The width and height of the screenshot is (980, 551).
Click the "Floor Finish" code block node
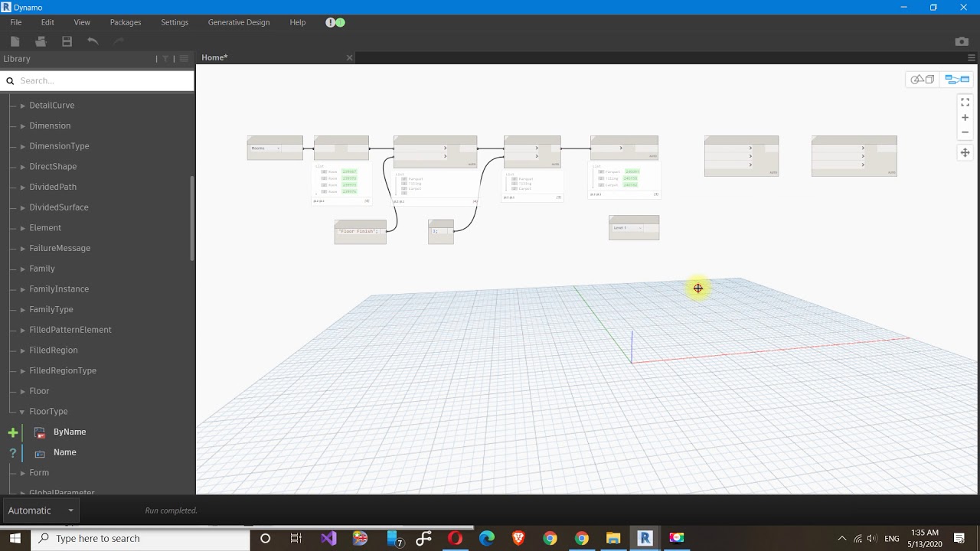[x=360, y=232]
